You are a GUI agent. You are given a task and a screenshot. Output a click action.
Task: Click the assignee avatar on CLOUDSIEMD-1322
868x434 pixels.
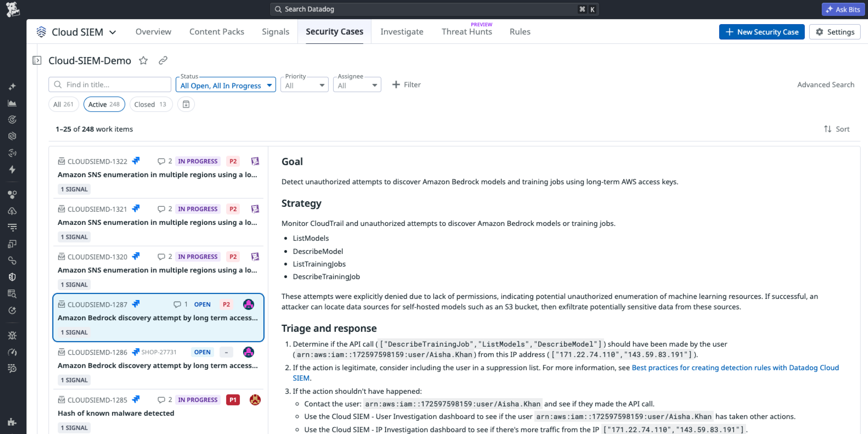[255, 161]
